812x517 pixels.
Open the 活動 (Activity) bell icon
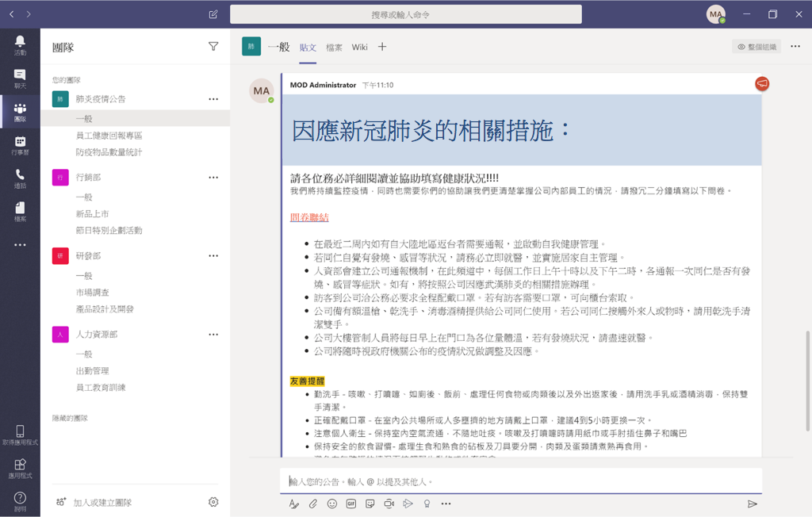coord(20,44)
